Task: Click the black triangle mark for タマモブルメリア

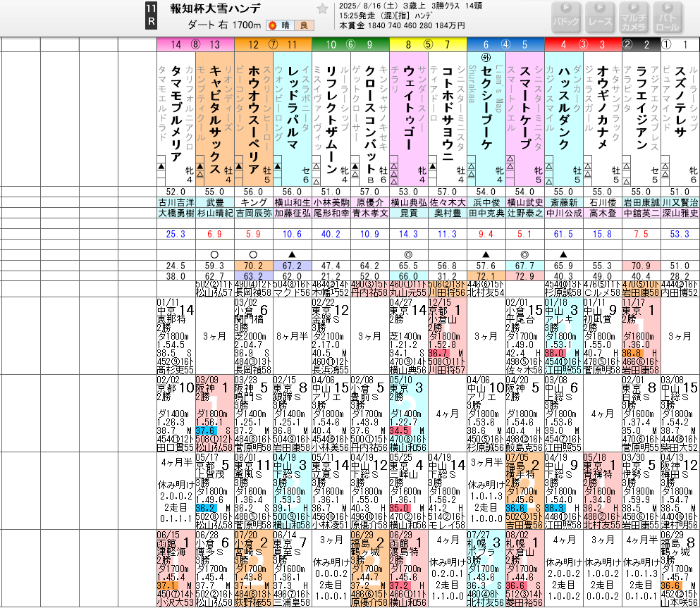Action: pos(161,168)
